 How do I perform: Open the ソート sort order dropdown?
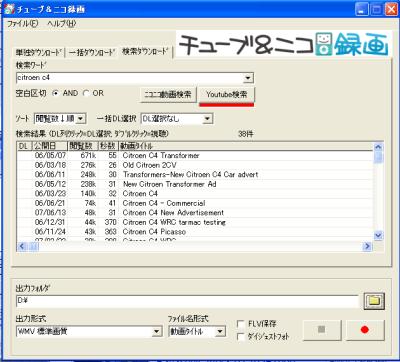(x=80, y=118)
